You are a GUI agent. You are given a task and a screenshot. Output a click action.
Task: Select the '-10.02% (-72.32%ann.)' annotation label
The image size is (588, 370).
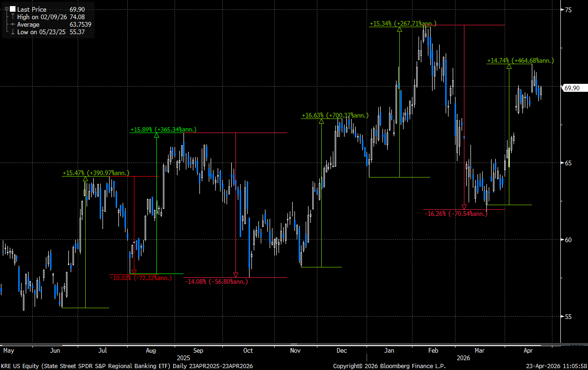point(141,278)
